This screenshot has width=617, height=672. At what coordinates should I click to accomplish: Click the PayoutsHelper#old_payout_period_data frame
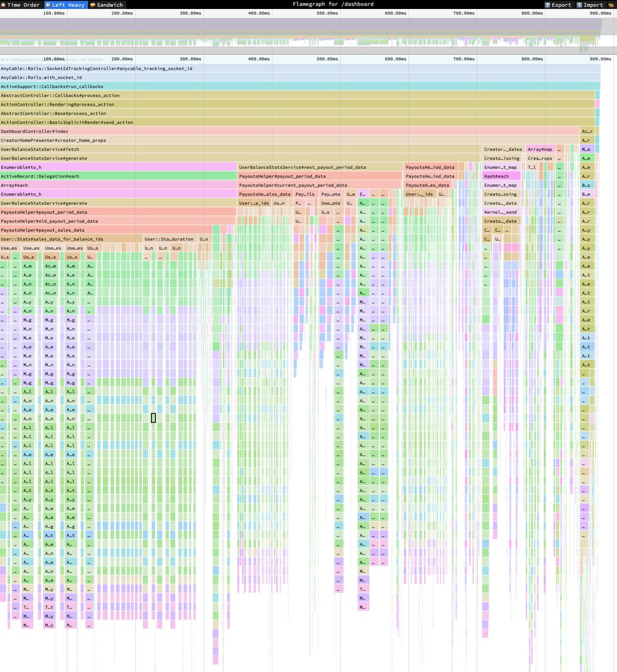coord(118,221)
